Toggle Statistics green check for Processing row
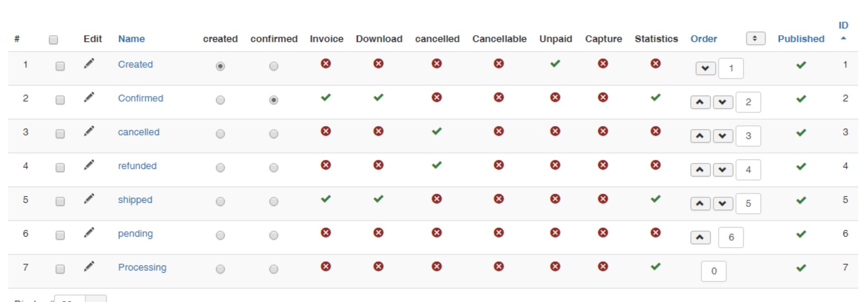Viewport: 868px width, 302px height. [x=656, y=267]
